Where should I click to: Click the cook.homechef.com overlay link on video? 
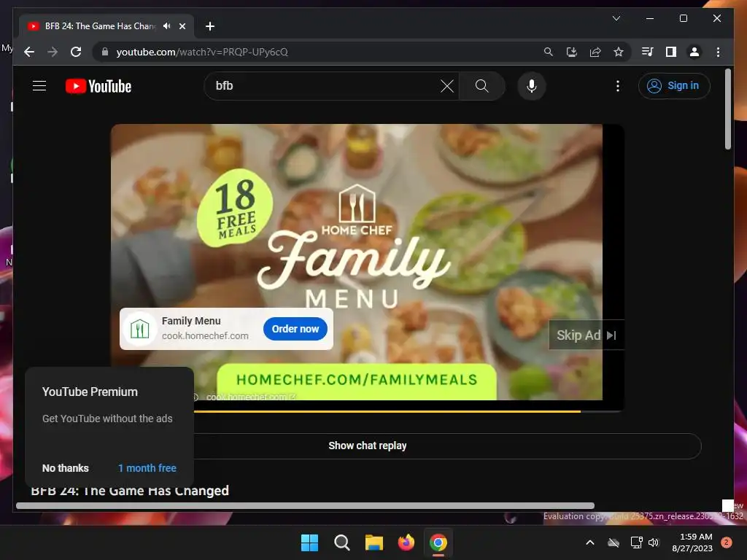(x=251, y=397)
